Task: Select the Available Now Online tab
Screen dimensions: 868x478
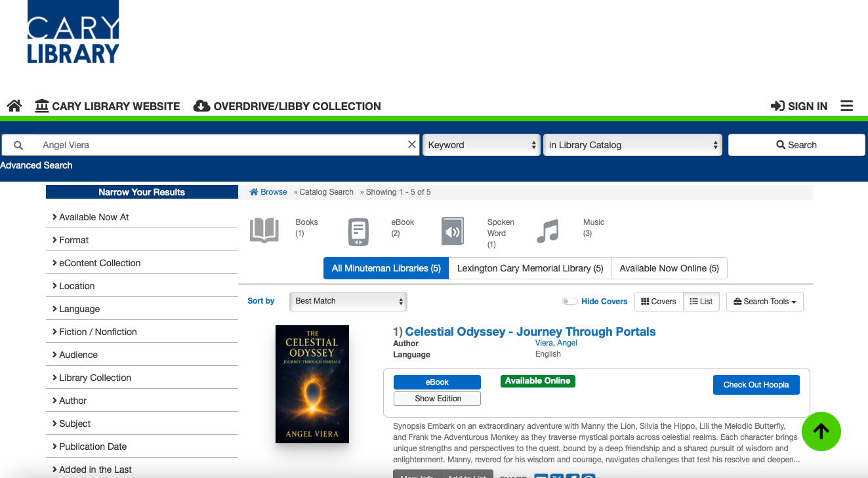Action: coord(669,268)
